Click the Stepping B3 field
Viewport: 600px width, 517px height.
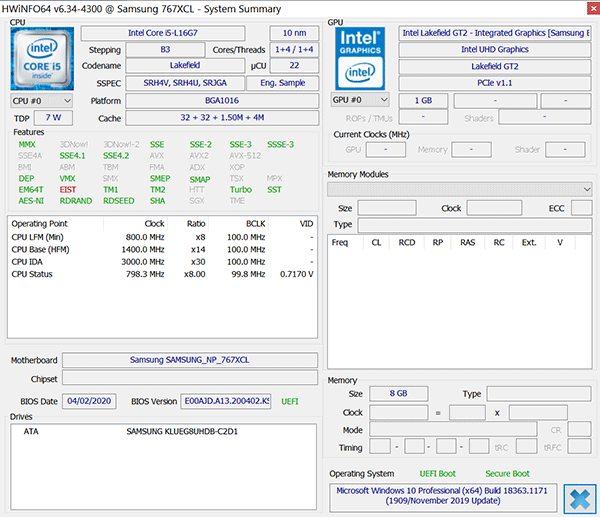click(165, 50)
